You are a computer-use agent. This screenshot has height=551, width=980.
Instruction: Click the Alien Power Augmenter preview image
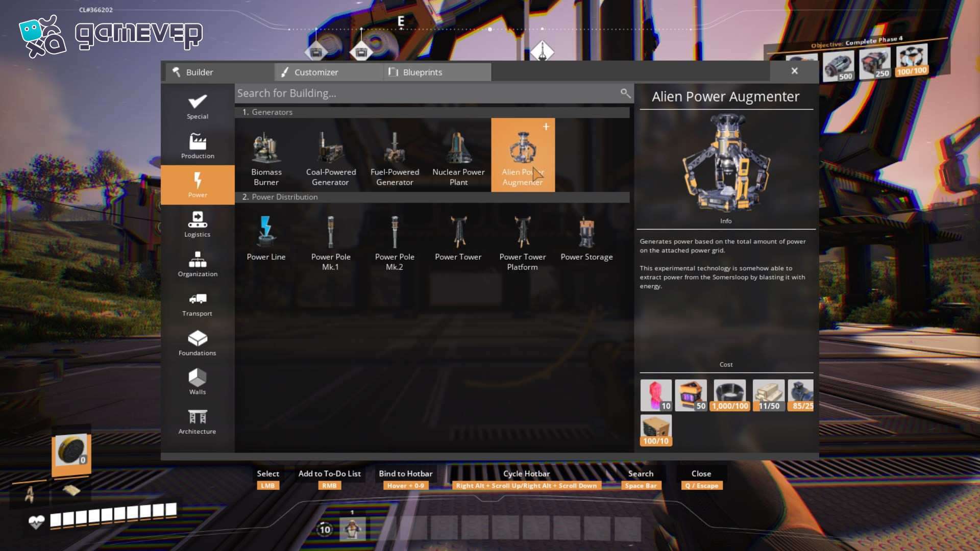(726, 162)
